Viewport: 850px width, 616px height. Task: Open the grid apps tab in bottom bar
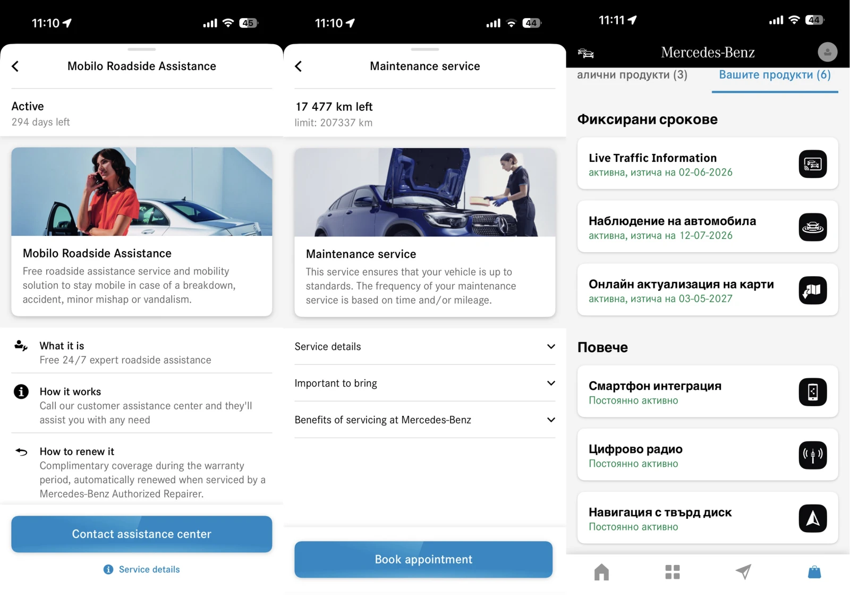pos(673,572)
